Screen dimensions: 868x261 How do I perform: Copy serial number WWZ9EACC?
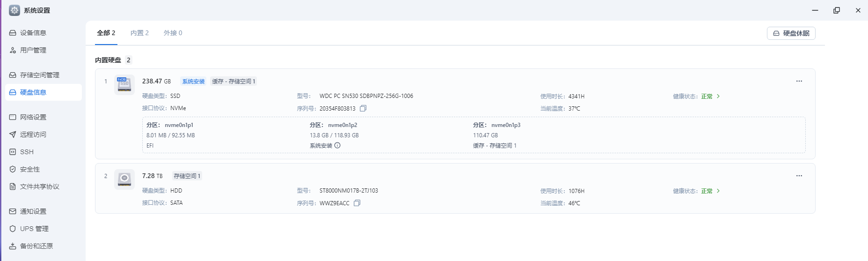(x=357, y=203)
